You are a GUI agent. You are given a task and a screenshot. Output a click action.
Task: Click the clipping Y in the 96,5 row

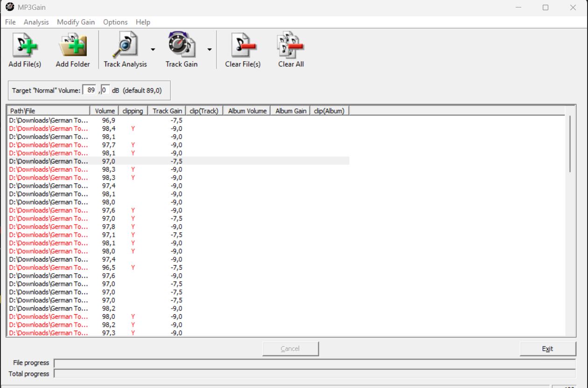click(x=133, y=268)
